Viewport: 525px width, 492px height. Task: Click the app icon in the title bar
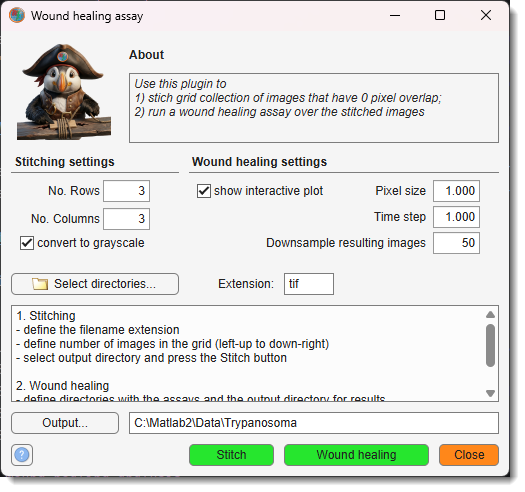(17, 15)
